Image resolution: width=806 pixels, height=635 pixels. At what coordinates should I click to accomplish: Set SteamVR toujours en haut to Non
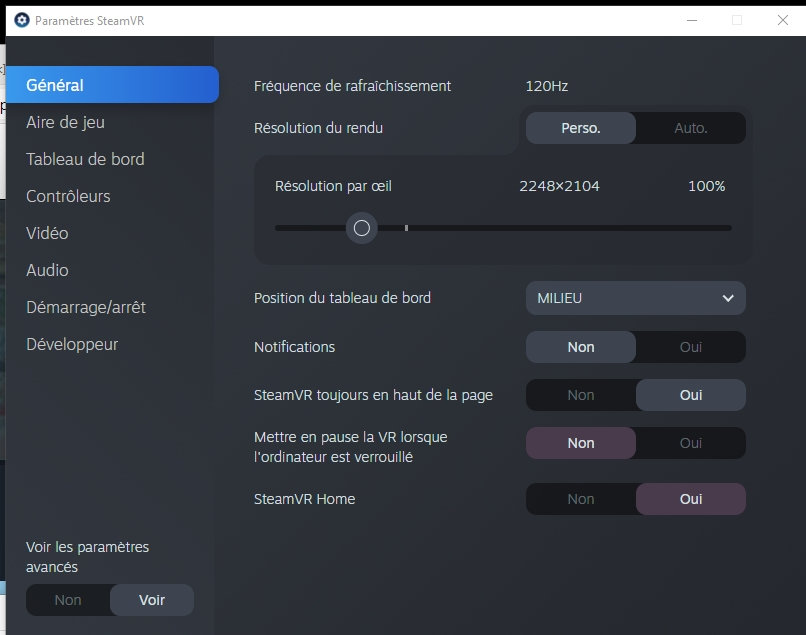581,395
